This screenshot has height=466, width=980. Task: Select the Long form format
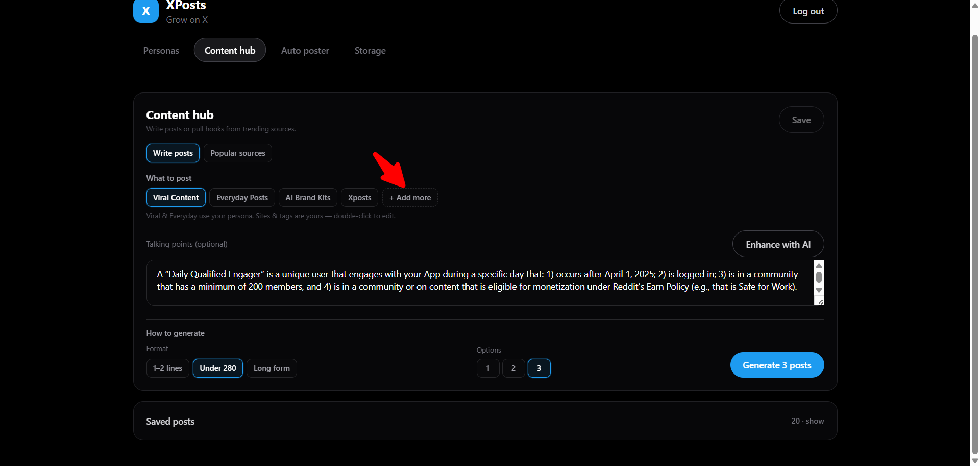point(272,368)
